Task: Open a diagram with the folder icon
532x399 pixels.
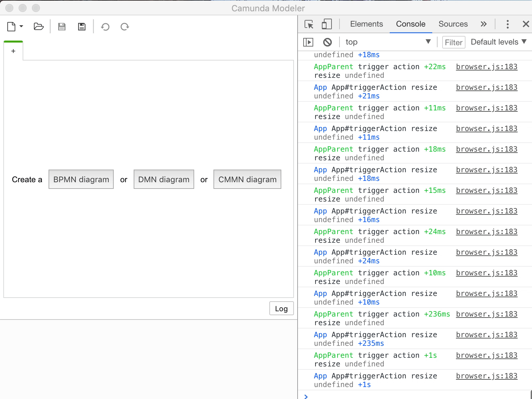Action: coord(39,27)
